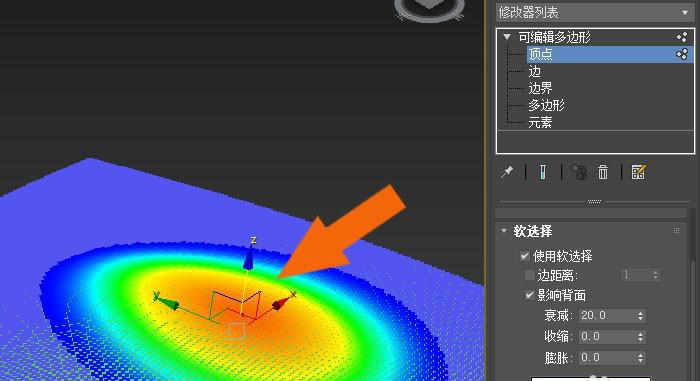Select the 多边形 sub-object level
Screen dimensions: 700x381
546,105
